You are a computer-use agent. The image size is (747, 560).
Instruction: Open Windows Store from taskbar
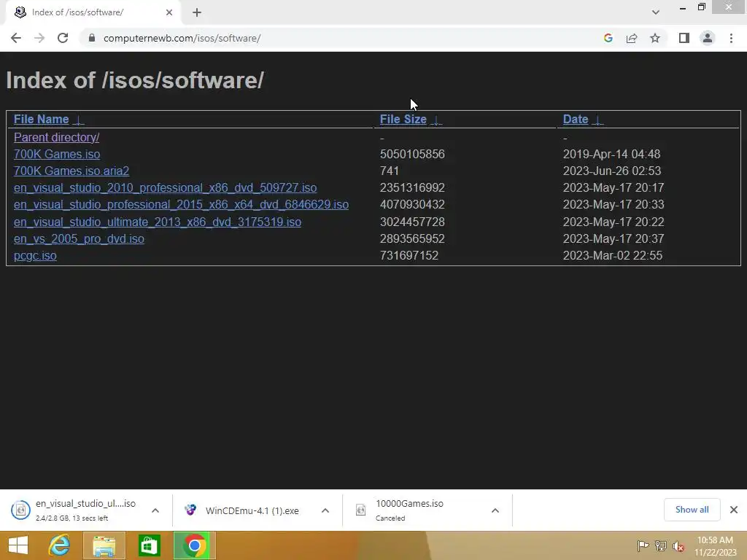[149, 545]
